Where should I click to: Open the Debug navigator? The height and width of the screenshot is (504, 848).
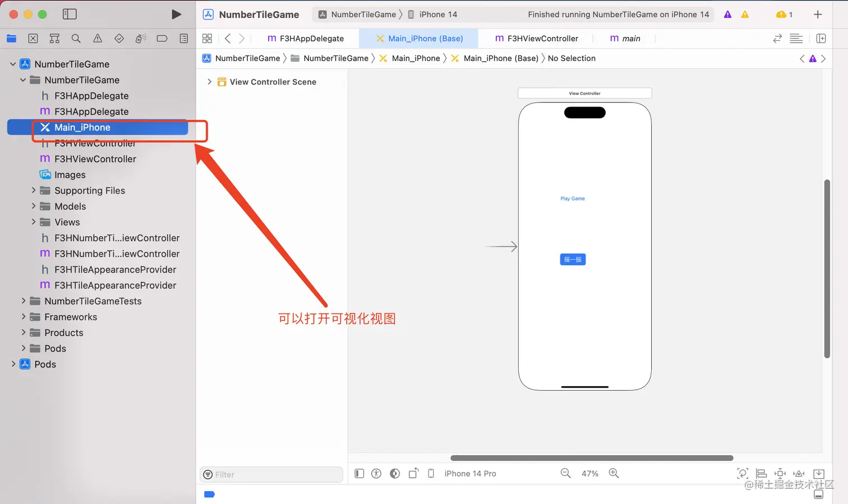(140, 38)
